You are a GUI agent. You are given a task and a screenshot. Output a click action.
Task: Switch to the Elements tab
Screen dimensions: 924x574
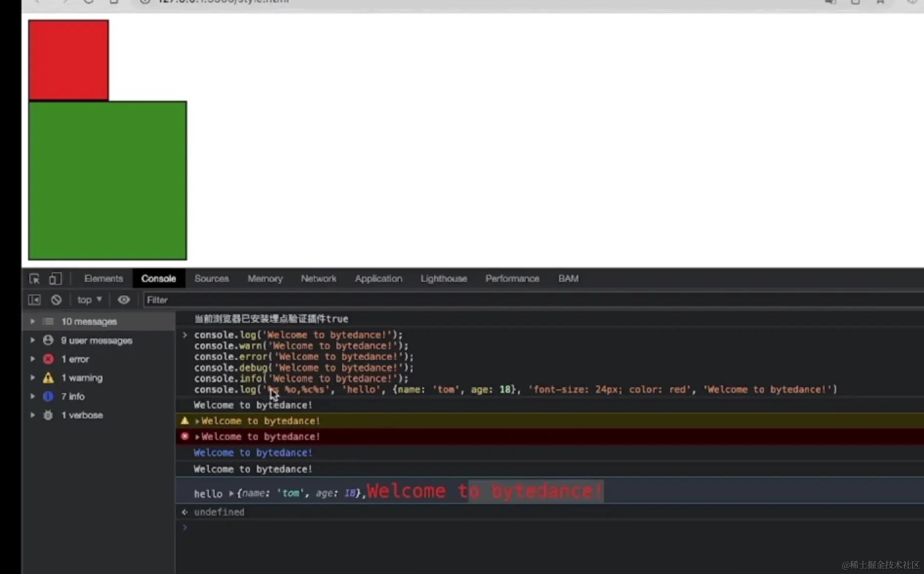click(x=104, y=279)
